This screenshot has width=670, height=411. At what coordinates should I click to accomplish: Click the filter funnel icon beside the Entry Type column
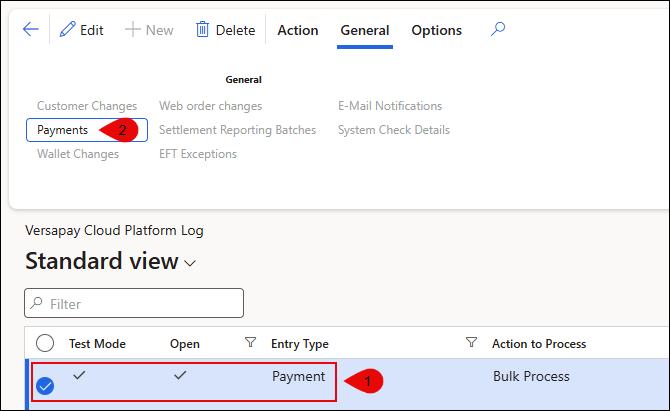coord(471,342)
